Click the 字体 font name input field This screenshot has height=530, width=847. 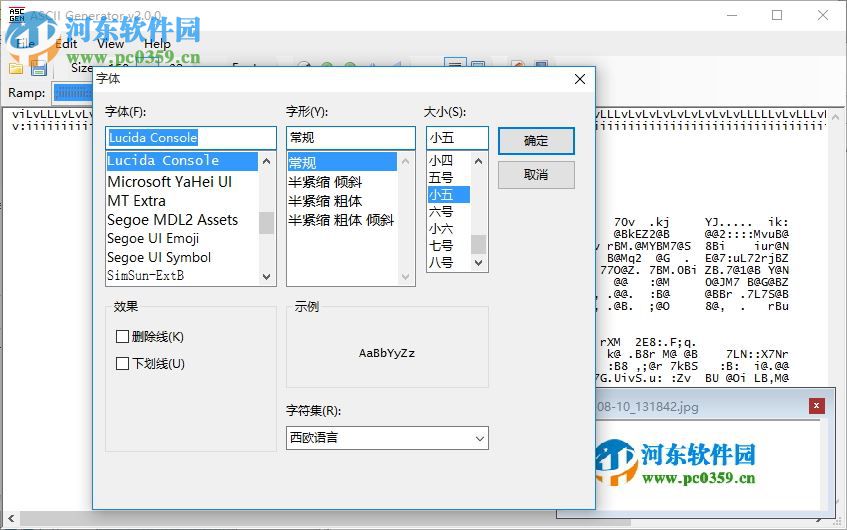pos(191,138)
